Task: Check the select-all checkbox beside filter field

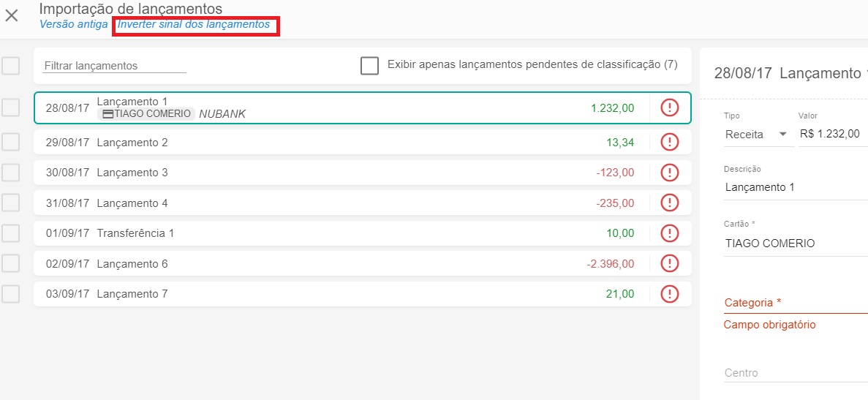Action: (x=10, y=66)
